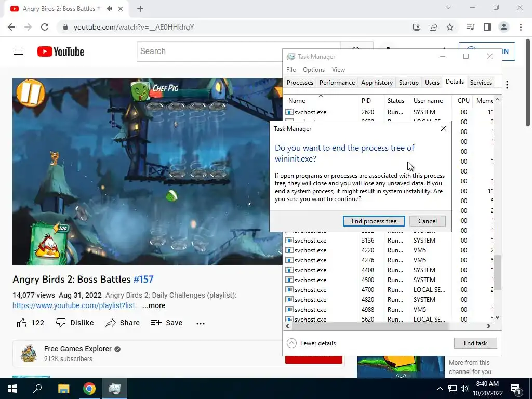Open the notification center icon

coord(515,389)
